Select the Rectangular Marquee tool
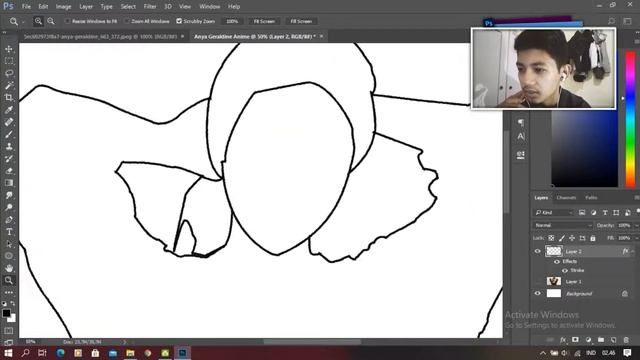 [9, 61]
